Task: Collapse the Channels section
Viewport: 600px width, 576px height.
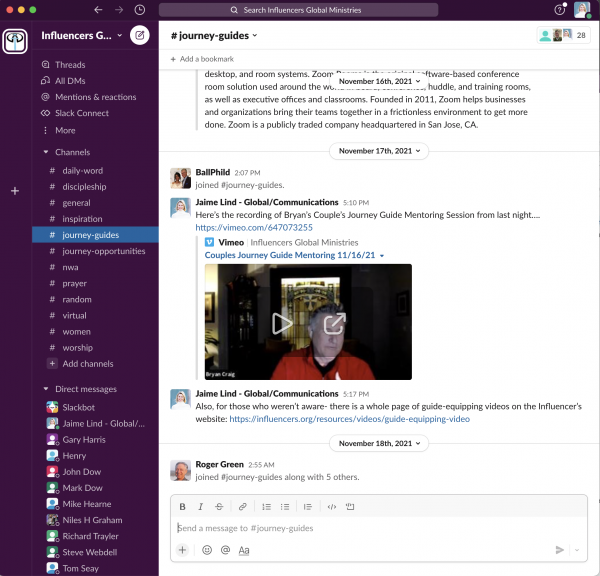Action: click(46, 152)
